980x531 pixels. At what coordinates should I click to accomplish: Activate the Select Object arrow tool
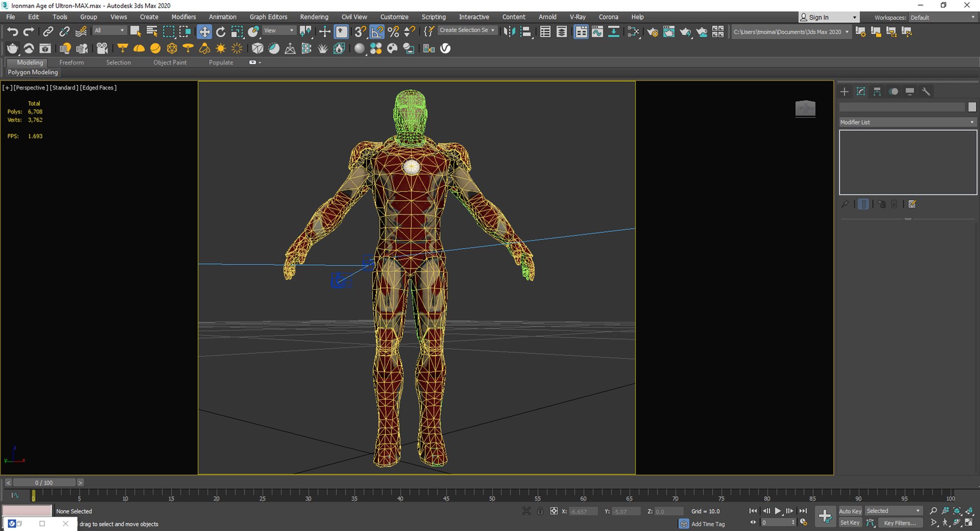[136, 32]
